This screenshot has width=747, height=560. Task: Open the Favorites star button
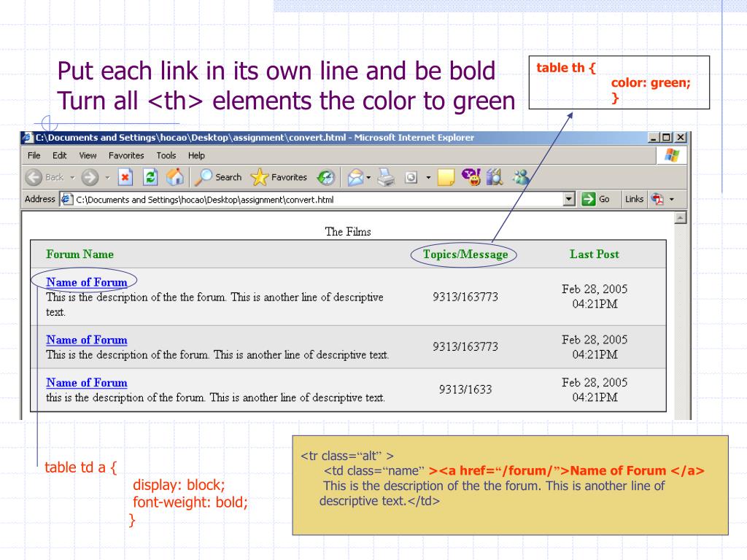(x=279, y=177)
